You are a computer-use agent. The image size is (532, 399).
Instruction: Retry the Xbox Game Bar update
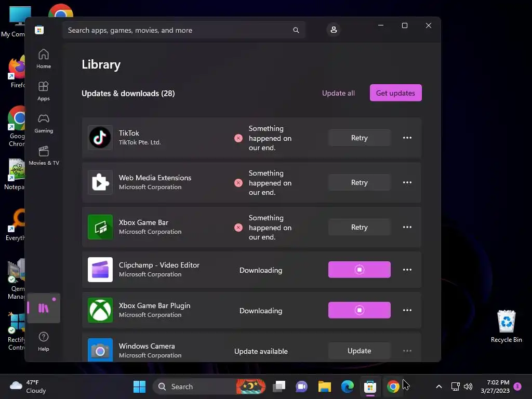(x=360, y=227)
